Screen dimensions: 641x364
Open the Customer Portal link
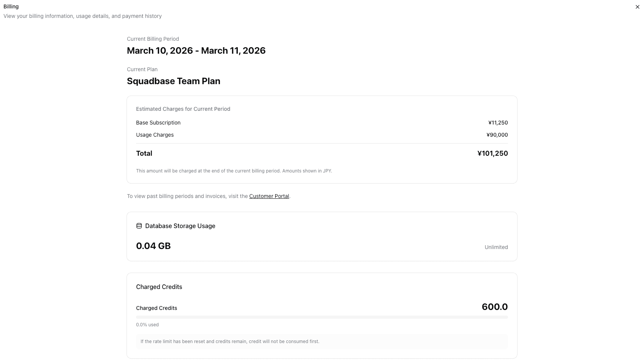269,196
